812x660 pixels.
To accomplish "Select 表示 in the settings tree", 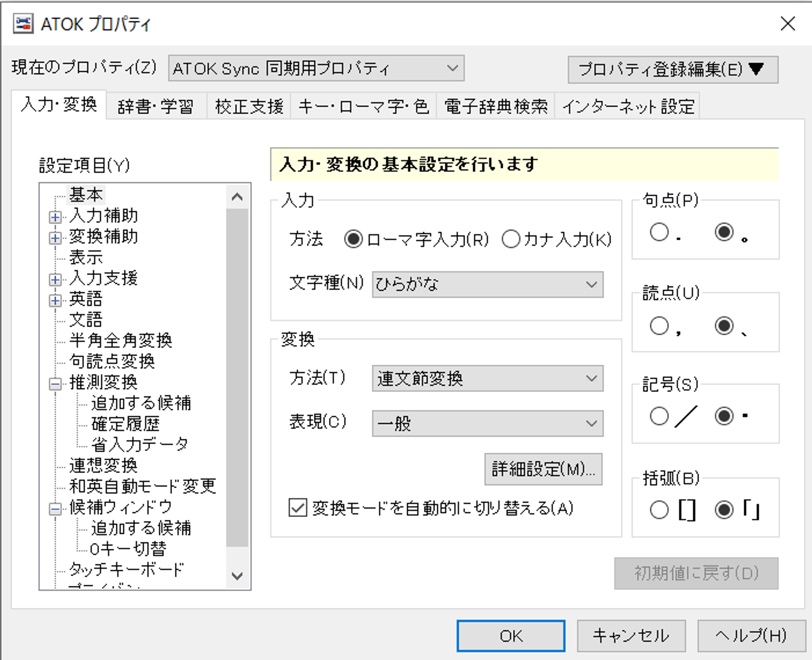I will (86, 257).
